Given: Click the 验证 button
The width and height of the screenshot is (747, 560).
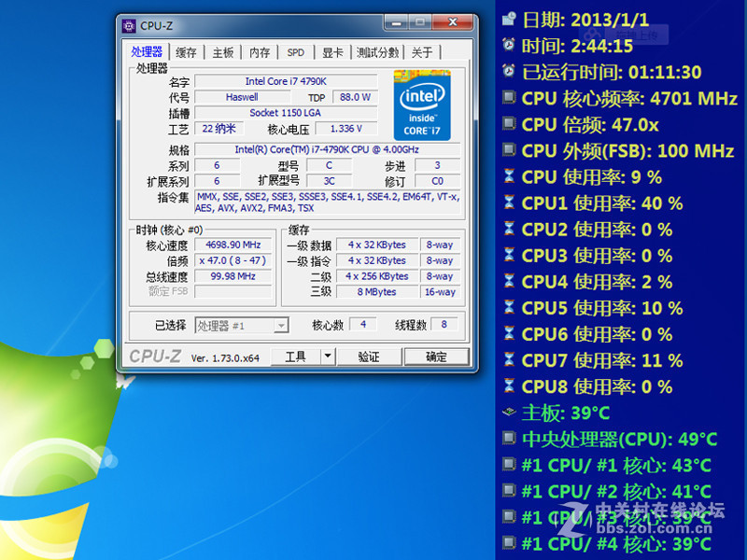Looking at the screenshot, I should (x=369, y=357).
